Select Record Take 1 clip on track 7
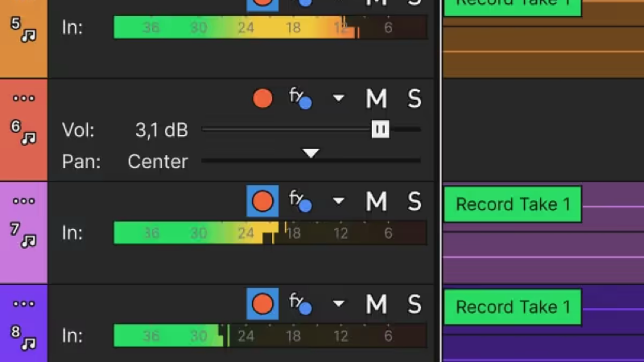 [x=513, y=204]
